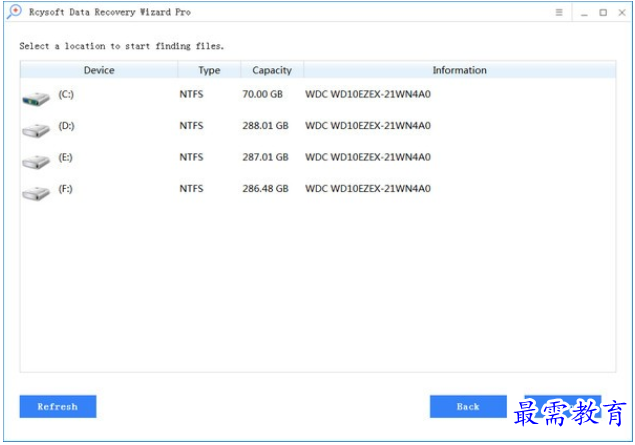Minimize the Data Recovery Wizard window
Image resolution: width=635 pixels, height=445 pixels.
pyautogui.click(x=584, y=13)
